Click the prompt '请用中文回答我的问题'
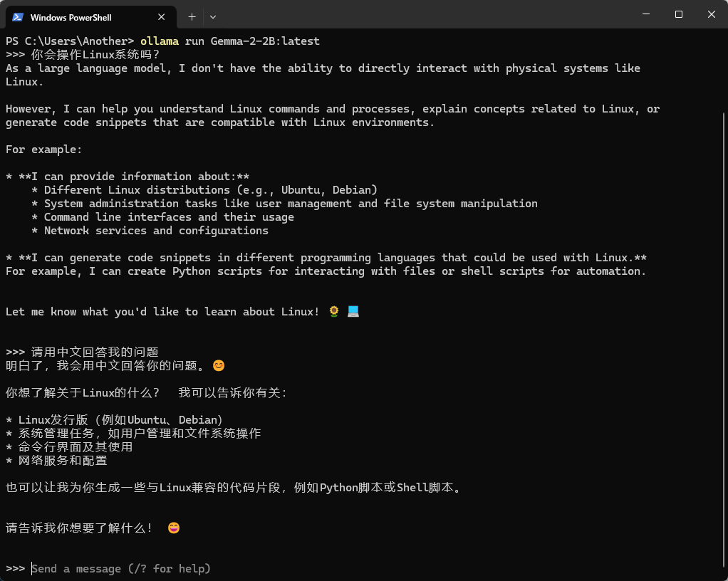This screenshot has width=728, height=581. [95, 352]
